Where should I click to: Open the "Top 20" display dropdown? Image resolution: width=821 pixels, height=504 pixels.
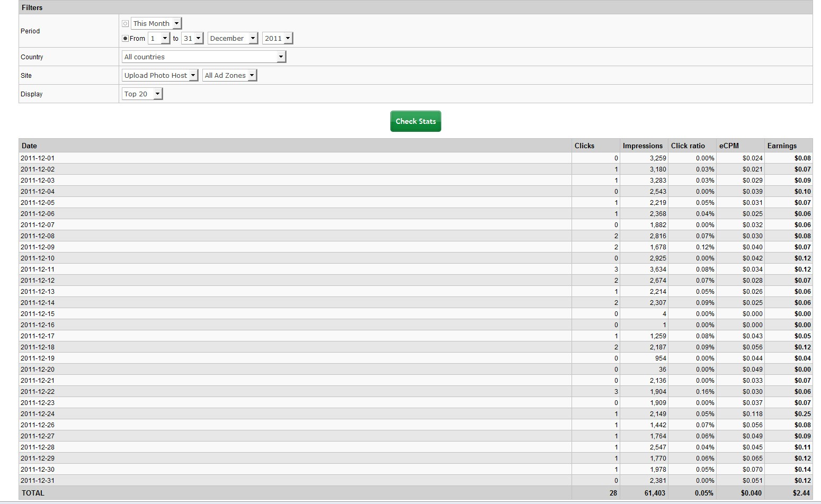142,94
